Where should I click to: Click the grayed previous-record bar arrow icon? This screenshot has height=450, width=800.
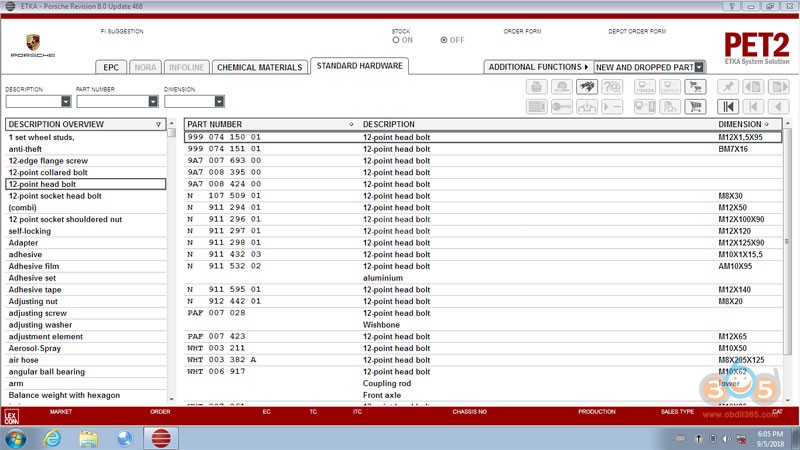pos(753,107)
